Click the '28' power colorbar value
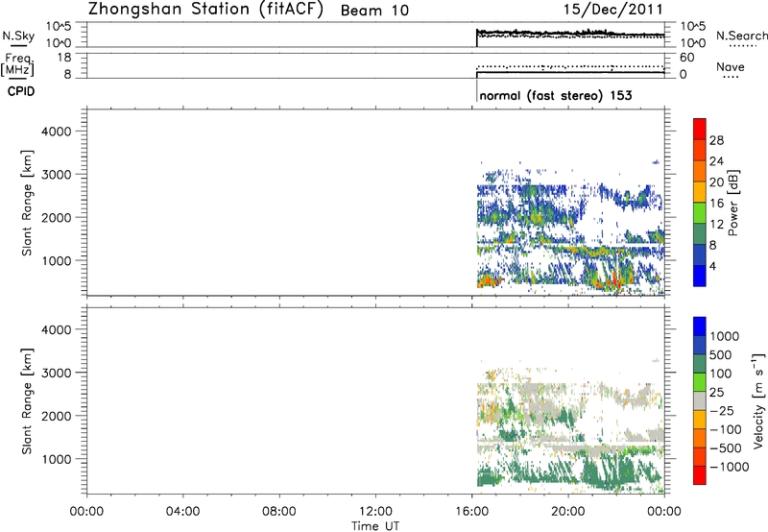Viewport: 768px width, 532px height. click(716, 140)
